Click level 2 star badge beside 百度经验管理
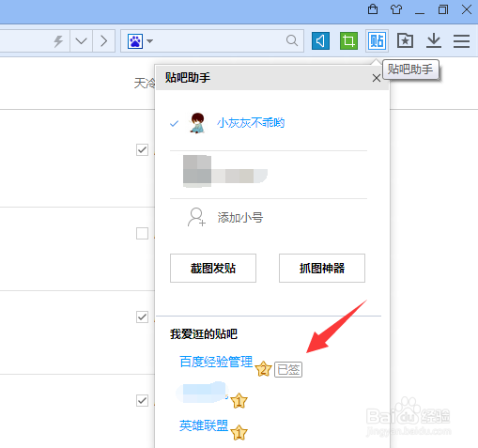This screenshot has width=478, height=448. pyautogui.click(x=263, y=368)
